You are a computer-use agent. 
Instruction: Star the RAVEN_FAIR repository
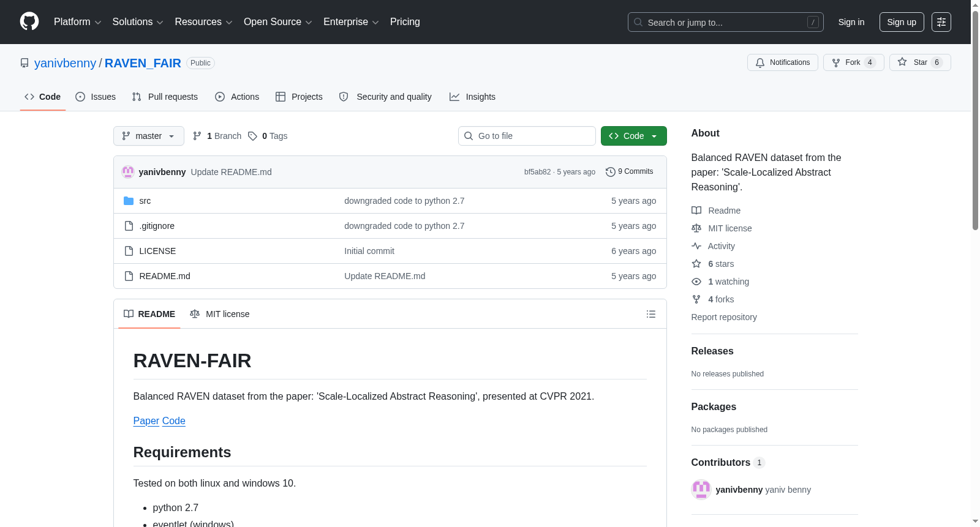coord(920,62)
